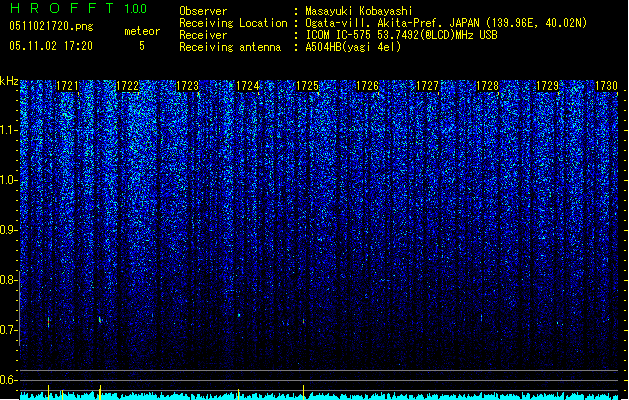
Task: Select the location text Ogata-vill. Akita-Pref. JAPAN
Action: [x=392, y=23]
